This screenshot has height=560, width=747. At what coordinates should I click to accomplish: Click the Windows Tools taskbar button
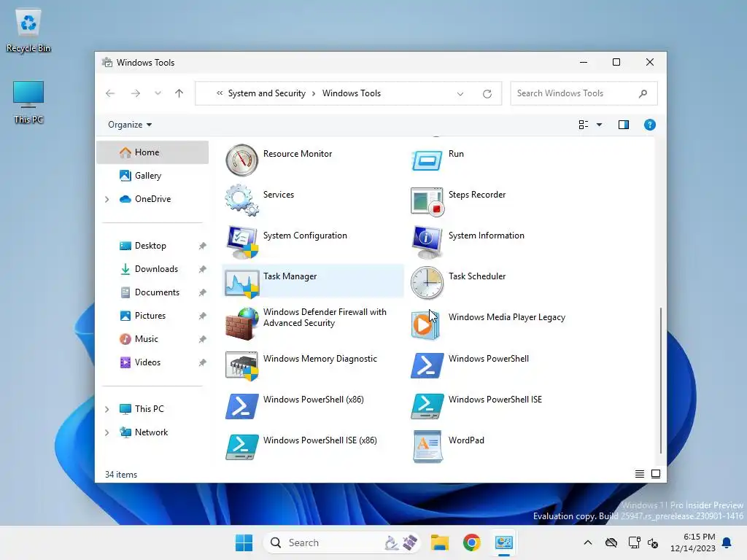[503, 542]
